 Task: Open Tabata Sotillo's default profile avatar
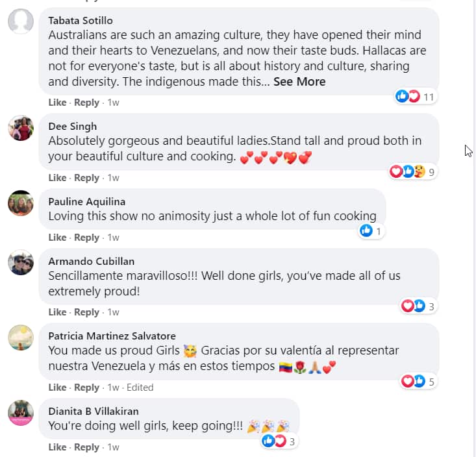pos(21,21)
